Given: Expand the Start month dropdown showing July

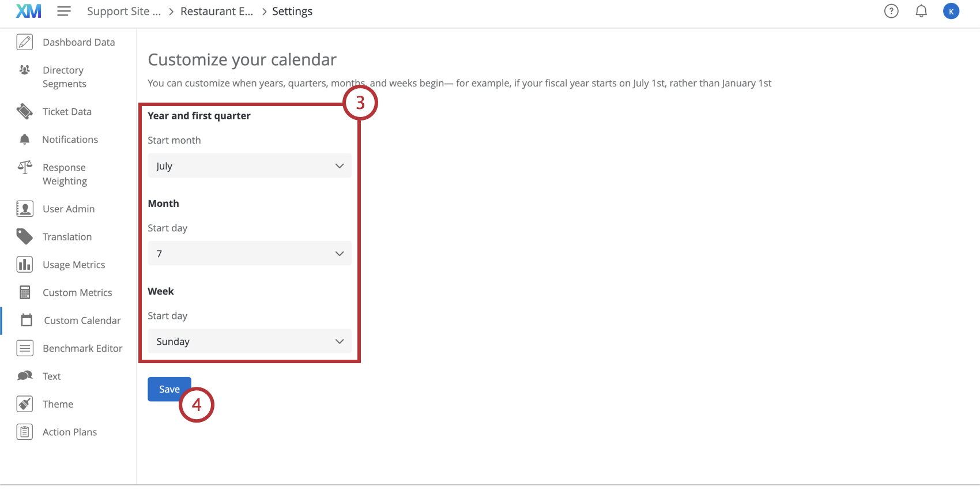Looking at the screenshot, I should 250,165.
